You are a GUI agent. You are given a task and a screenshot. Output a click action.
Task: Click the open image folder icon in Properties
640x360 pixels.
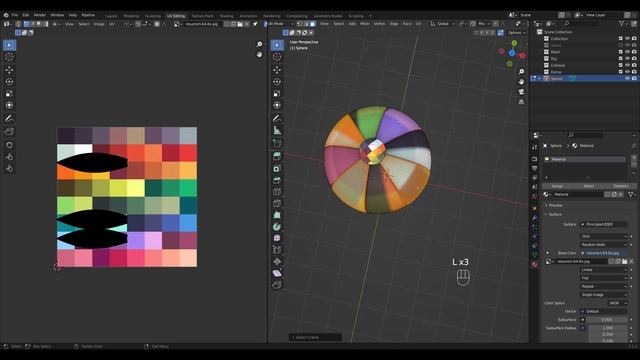click(x=624, y=261)
